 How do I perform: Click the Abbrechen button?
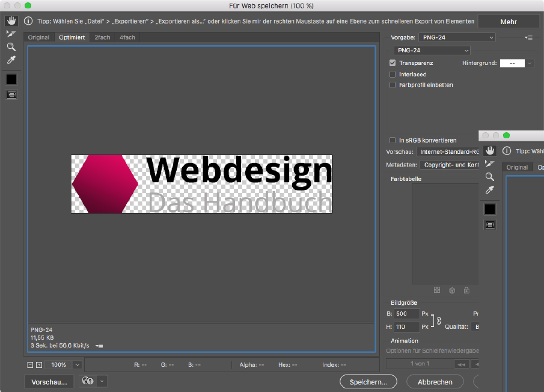click(435, 382)
